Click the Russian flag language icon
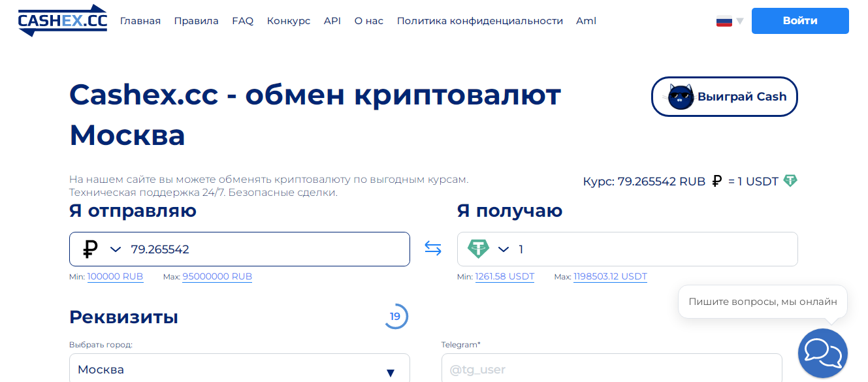Image resolution: width=868 pixels, height=382 pixels. pos(724,21)
